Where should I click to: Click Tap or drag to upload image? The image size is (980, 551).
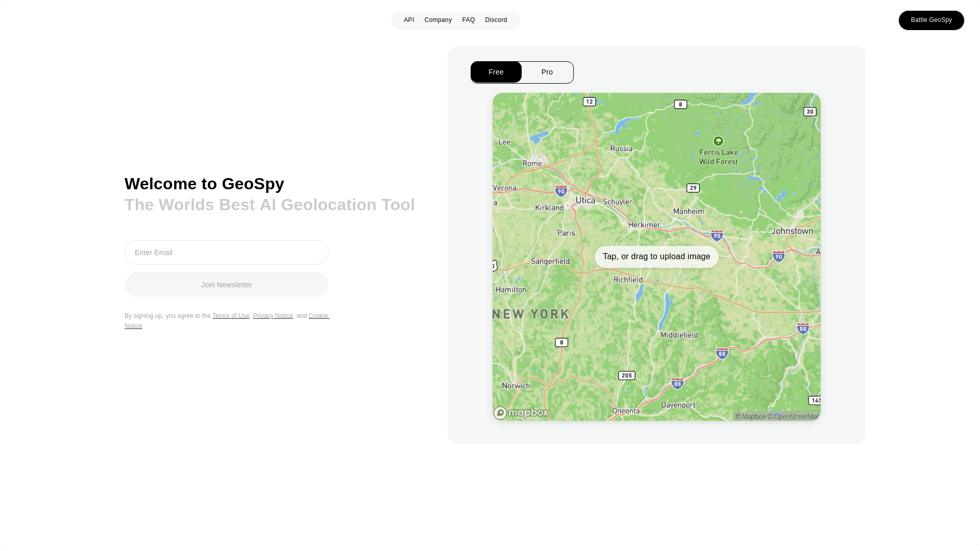656,257
